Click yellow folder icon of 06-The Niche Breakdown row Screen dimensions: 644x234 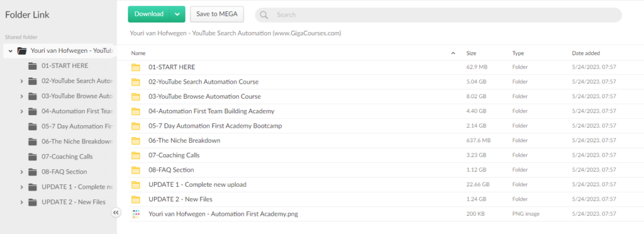[136, 141]
